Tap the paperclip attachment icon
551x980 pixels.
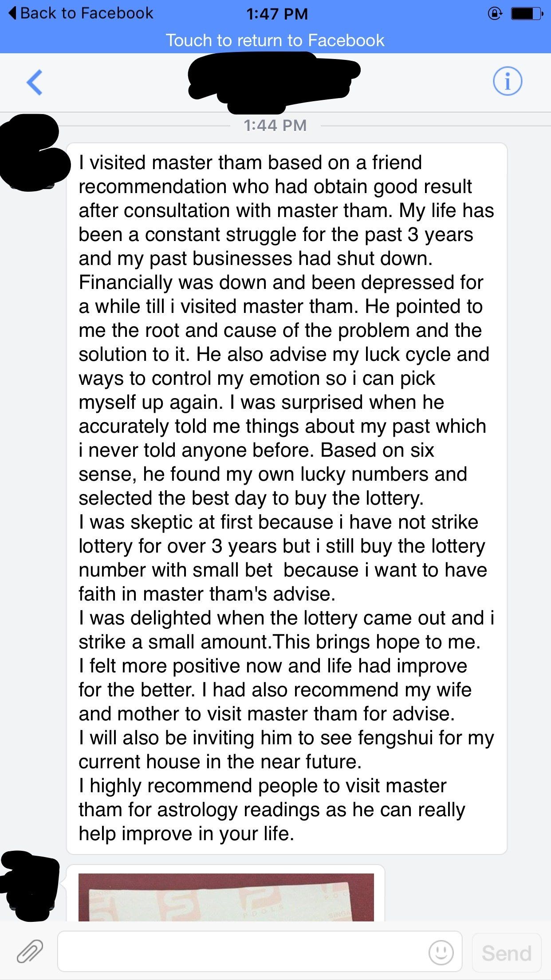point(30,952)
